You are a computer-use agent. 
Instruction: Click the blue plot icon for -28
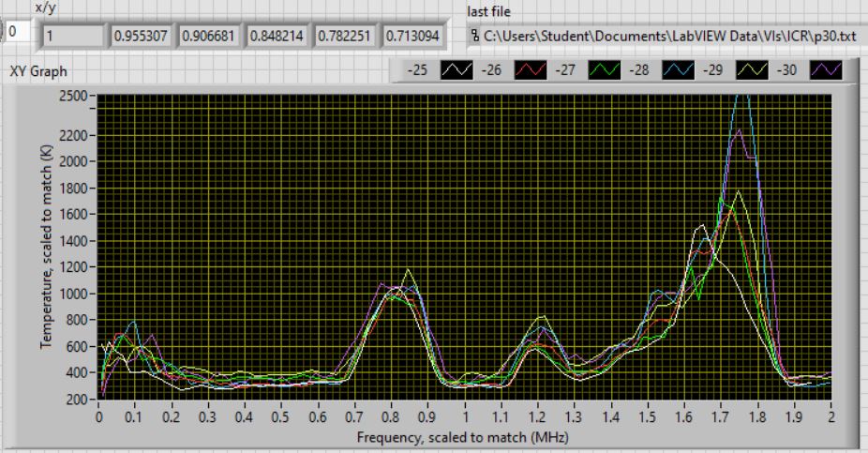(676, 70)
